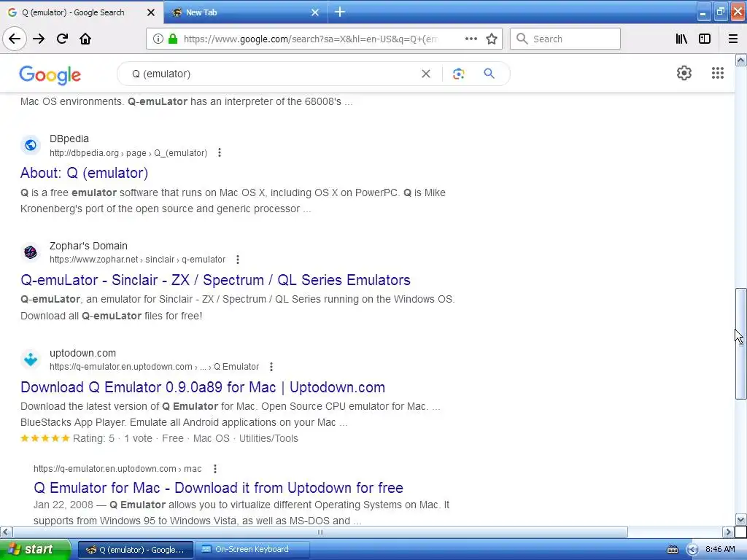Open the About: Q (emulator) result
Screen dimensions: 747x560
(x=85, y=173)
